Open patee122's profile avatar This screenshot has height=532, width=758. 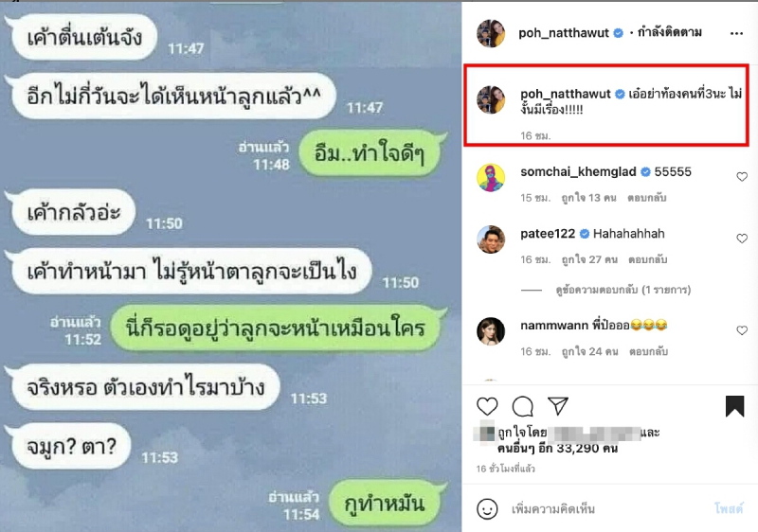click(x=491, y=239)
